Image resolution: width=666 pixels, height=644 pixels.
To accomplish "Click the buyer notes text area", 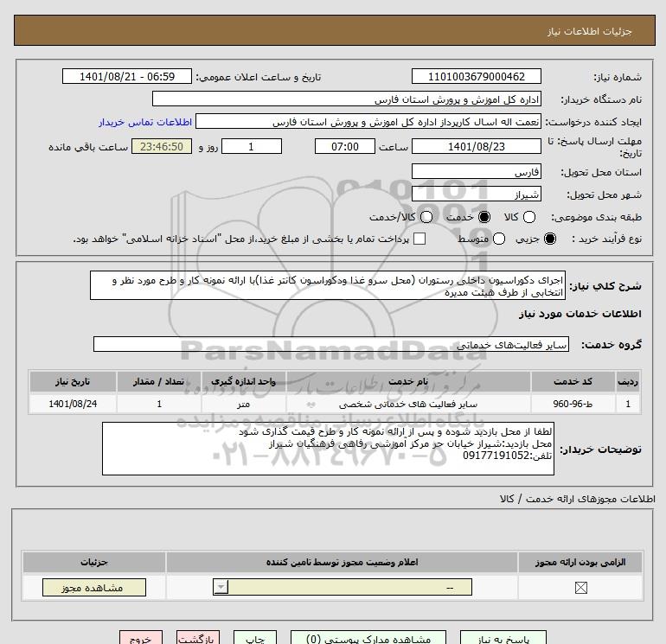I will 328,449.
